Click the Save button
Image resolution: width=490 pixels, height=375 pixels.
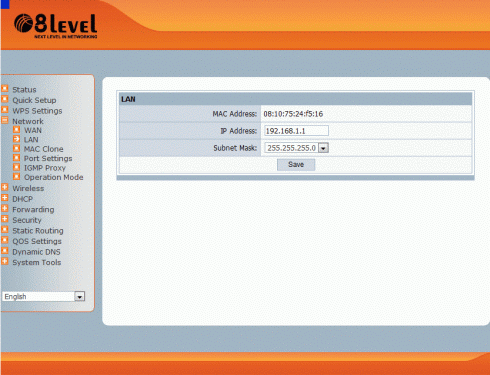(x=296, y=165)
